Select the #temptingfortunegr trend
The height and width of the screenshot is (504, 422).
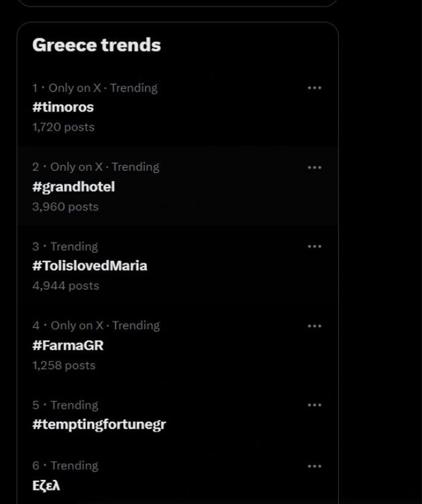click(x=99, y=424)
